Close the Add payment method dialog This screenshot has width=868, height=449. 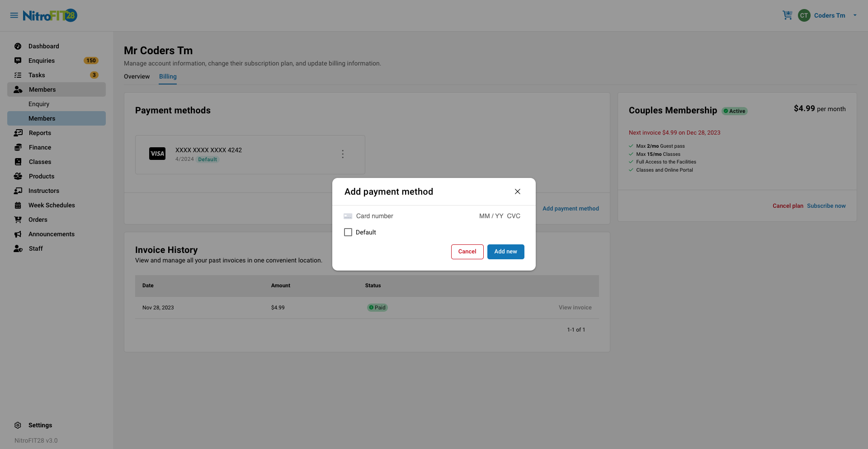click(x=518, y=192)
